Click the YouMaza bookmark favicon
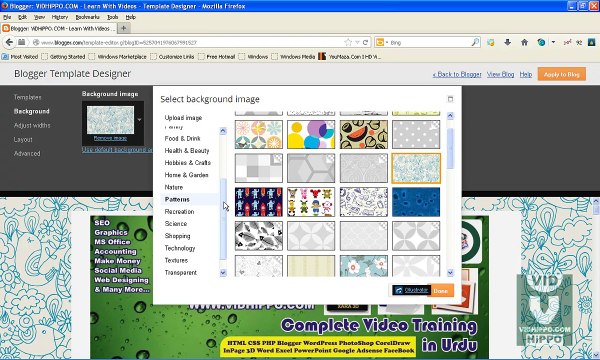The height and width of the screenshot is (360, 600). click(x=322, y=57)
